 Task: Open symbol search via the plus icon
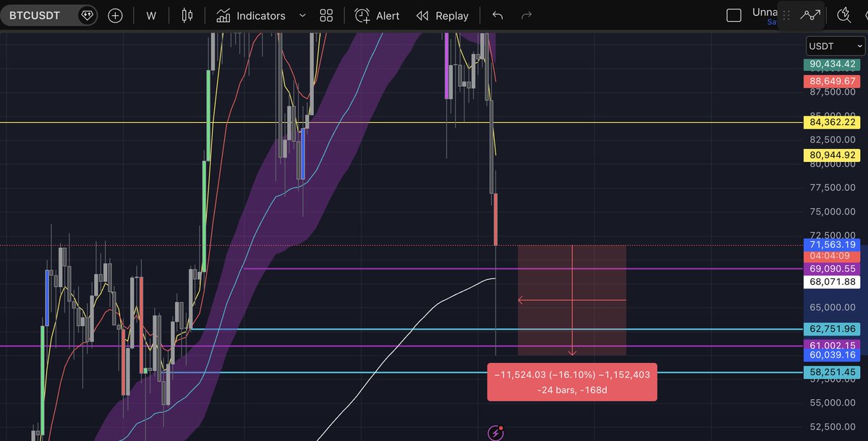coord(115,15)
